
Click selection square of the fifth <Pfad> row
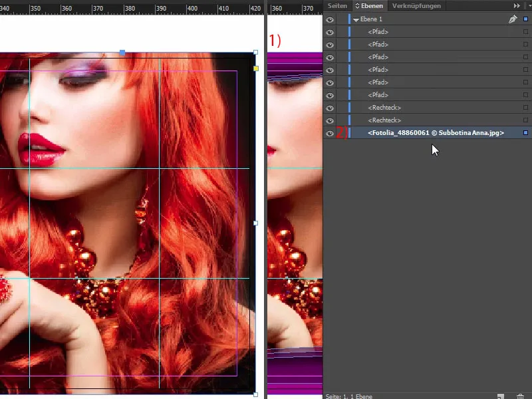coord(525,82)
